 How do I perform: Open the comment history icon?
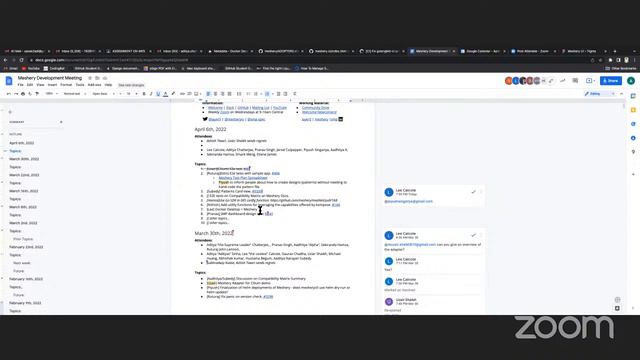[x=575, y=81]
